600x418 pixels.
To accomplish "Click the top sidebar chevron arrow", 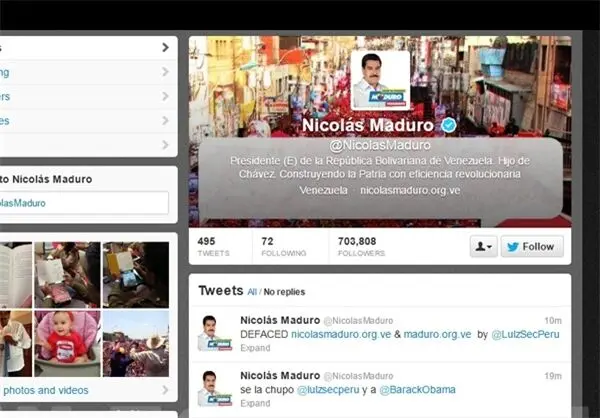I will click(165, 47).
